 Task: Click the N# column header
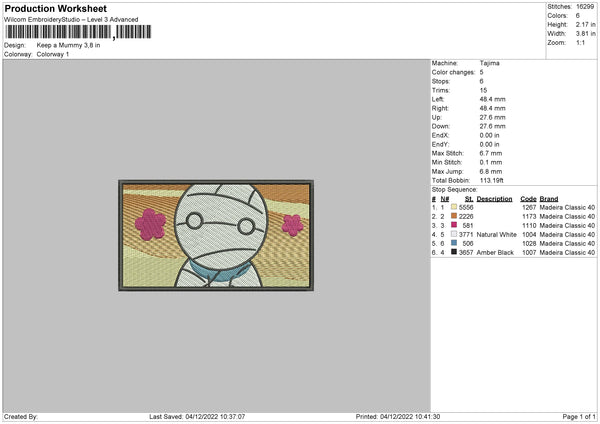(445, 199)
